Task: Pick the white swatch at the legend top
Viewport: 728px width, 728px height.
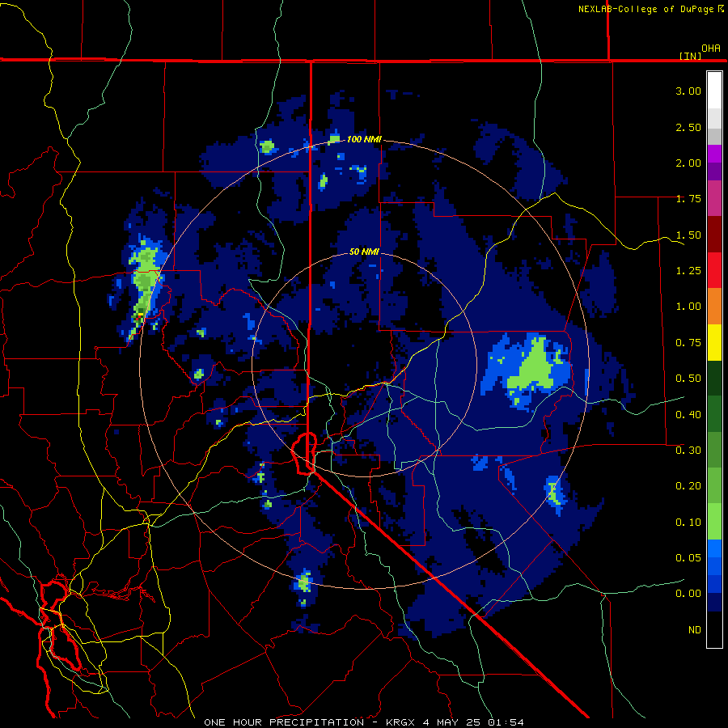Action: (x=714, y=90)
